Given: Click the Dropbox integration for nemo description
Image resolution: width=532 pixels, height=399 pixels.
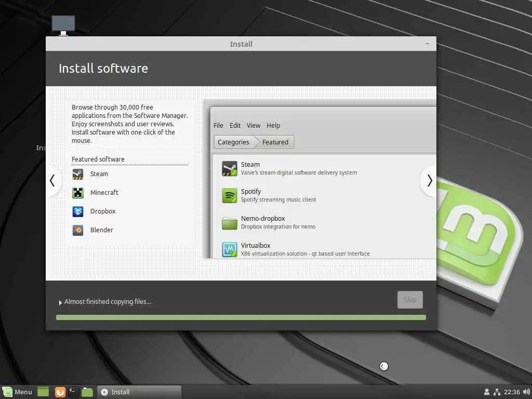Looking at the screenshot, I should 278,227.
